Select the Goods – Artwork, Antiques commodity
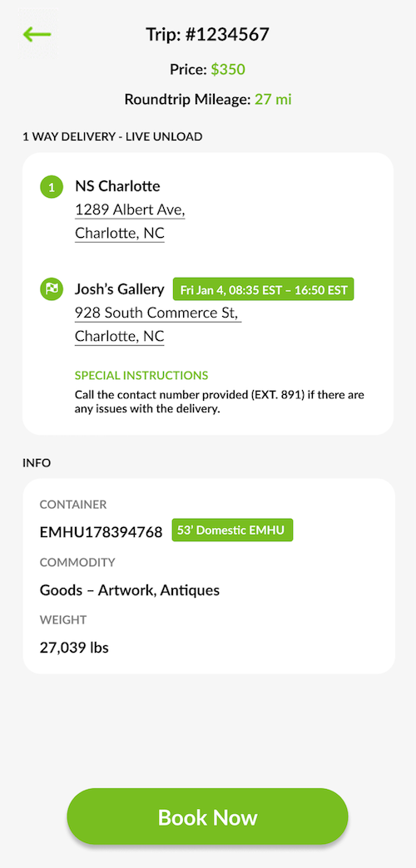 tap(130, 590)
